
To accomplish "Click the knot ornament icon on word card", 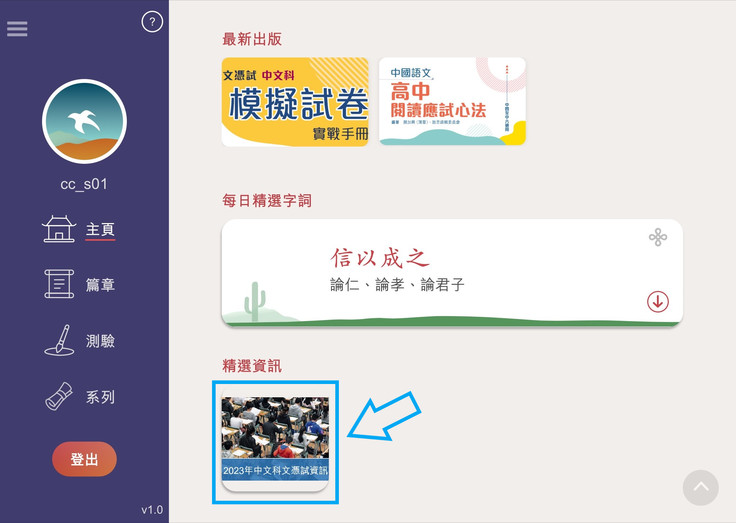I will click(658, 237).
